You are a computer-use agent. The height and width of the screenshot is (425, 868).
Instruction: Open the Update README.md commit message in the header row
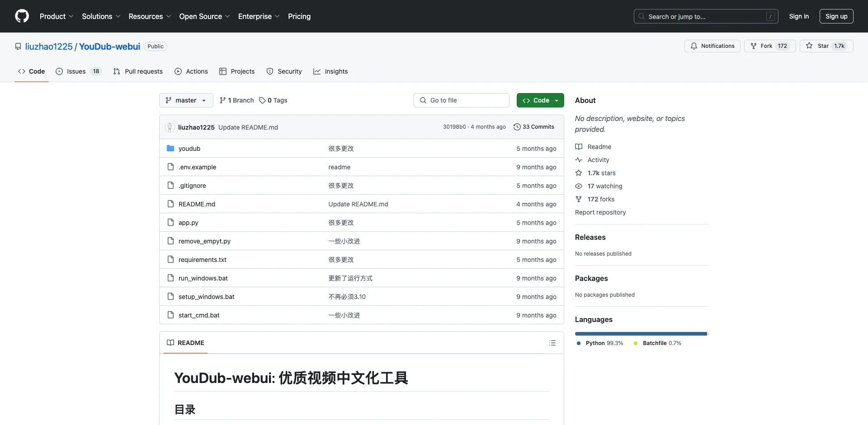pyautogui.click(x=248, y=127)
